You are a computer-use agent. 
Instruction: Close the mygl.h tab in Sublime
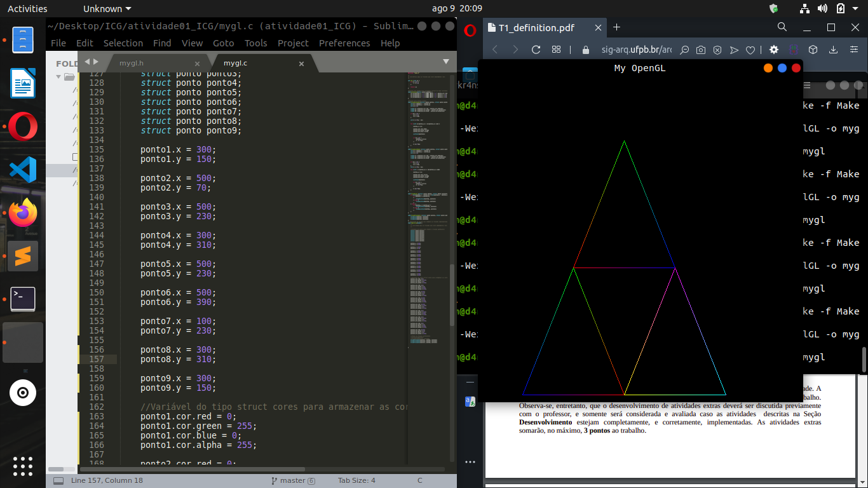(x=197, y=64)
